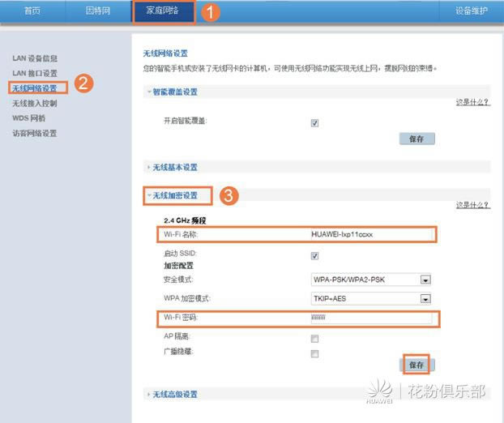Screen dimensions: 504x423
Task: Open the 安全模式 dropdown
Action: click(370, 280)
